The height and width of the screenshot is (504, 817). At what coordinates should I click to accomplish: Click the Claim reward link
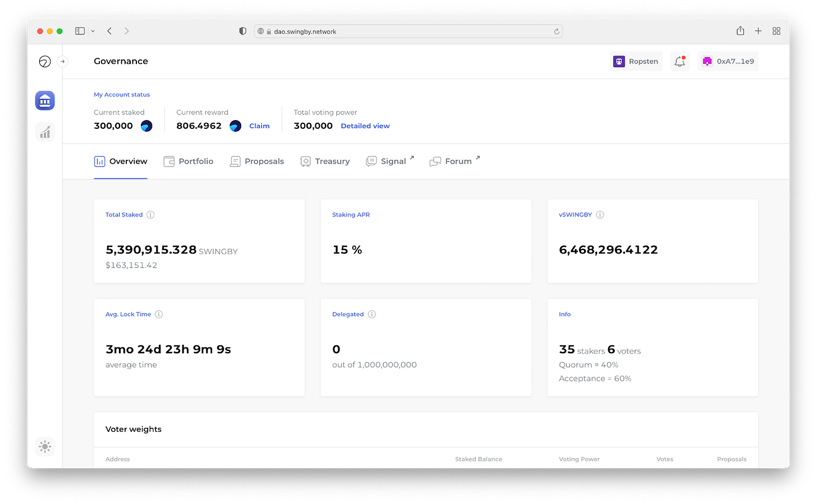pyautogui.click(x=259, y=126)
